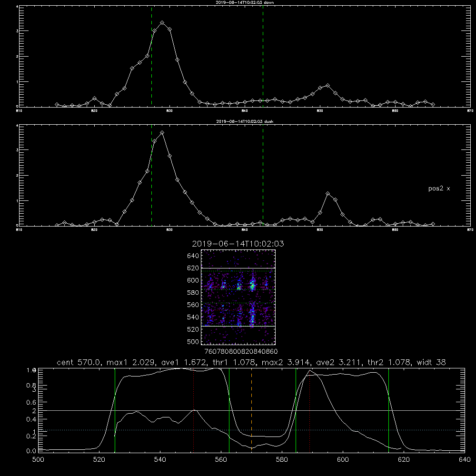The width and height of the screenshot is (476, 476).
Task: Click the '640' label on bottom plot x-axis
Action: (x=465, y=460)
